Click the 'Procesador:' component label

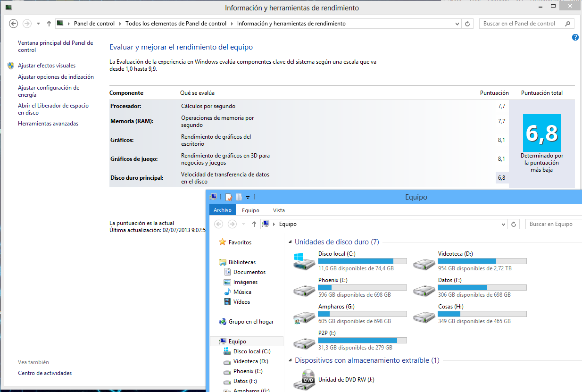click(x=126, y=107)
